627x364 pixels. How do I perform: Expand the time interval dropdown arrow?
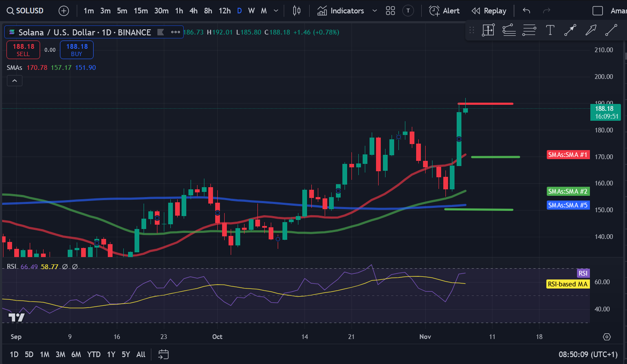[x=276, y=11]
